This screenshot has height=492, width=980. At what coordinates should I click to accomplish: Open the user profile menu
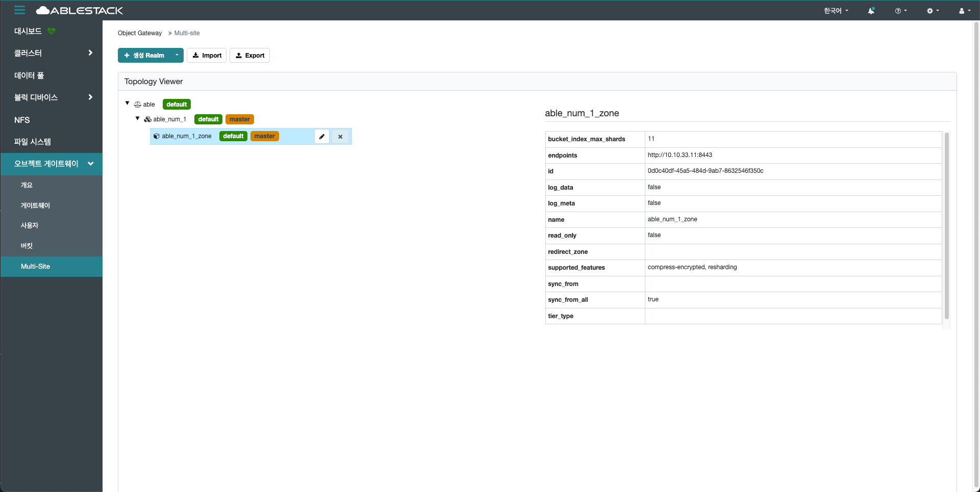click(964, 11)
